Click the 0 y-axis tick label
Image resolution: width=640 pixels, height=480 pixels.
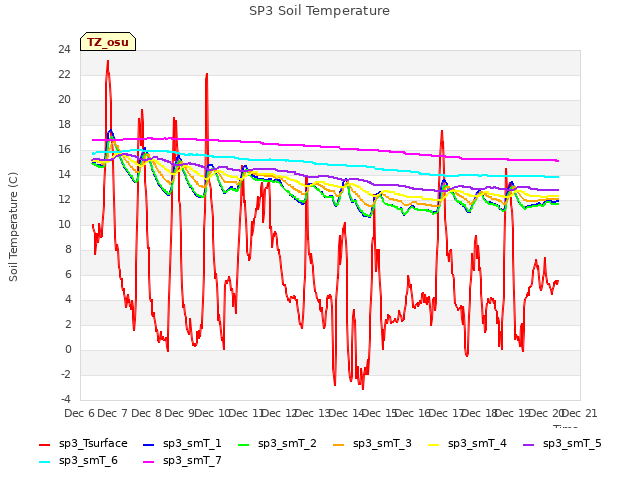point(68,349)
